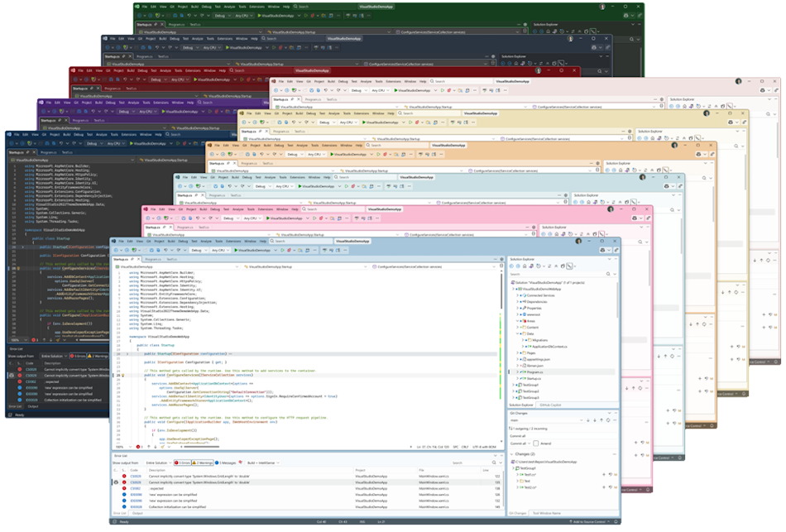
Task: Open the Debug configuration dropdown
Action: pyautogui.click(x=199, y=251)
